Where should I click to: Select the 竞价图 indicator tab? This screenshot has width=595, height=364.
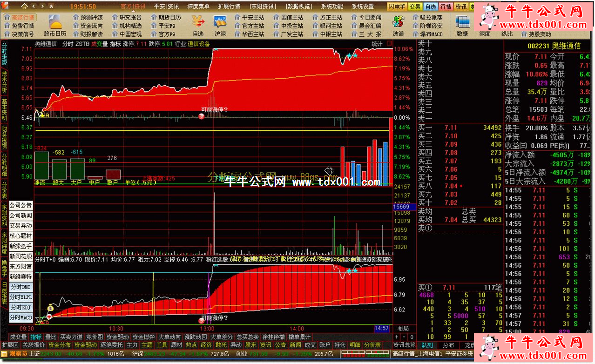[95, 337]
